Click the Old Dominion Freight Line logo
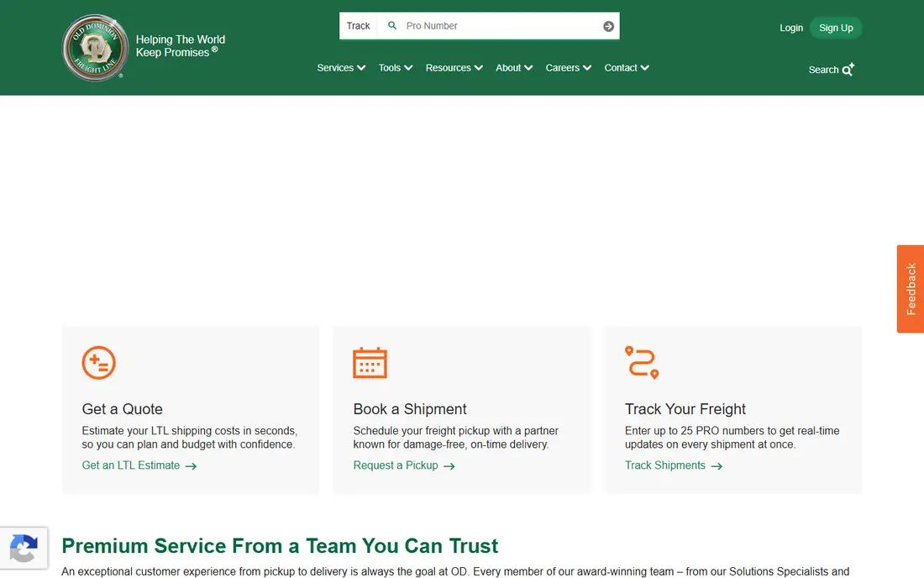Screen dimensions: 924x578 click(x=95, y=48)
